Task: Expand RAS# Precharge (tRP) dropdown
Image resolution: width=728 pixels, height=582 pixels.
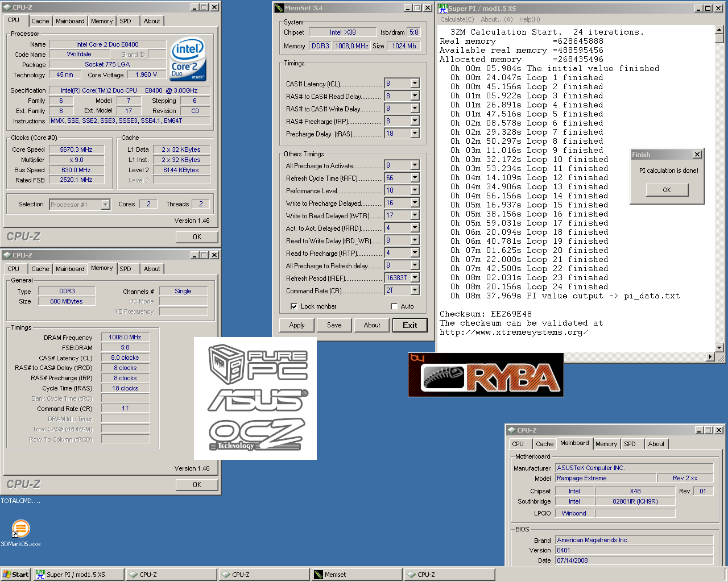Action: click(415, 121)
